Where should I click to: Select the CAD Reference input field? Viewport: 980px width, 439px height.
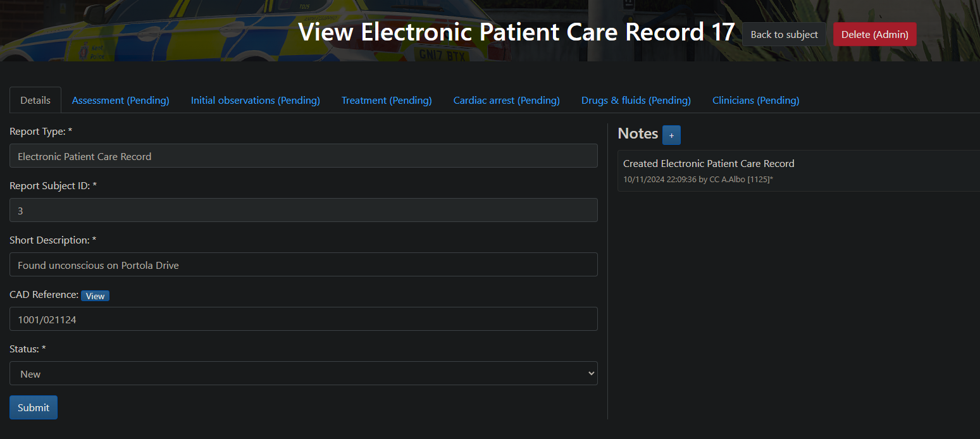click(x=303, y=319)
